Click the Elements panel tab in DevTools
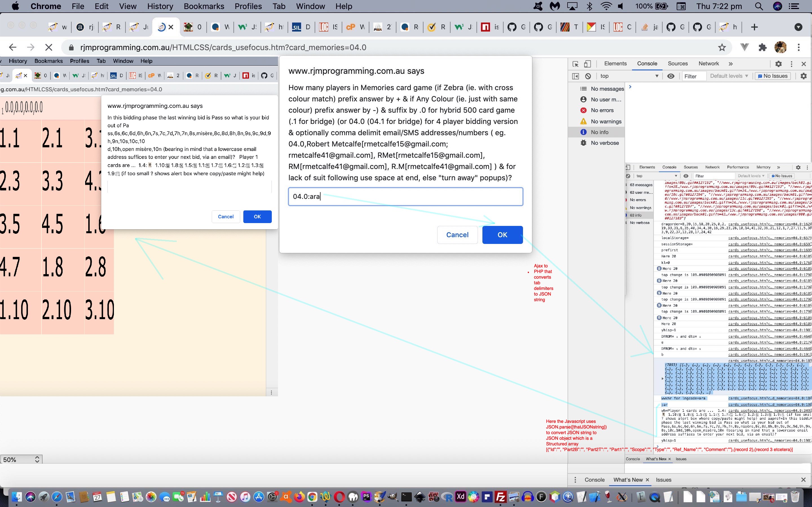The image size is (812, 507). 615,63
